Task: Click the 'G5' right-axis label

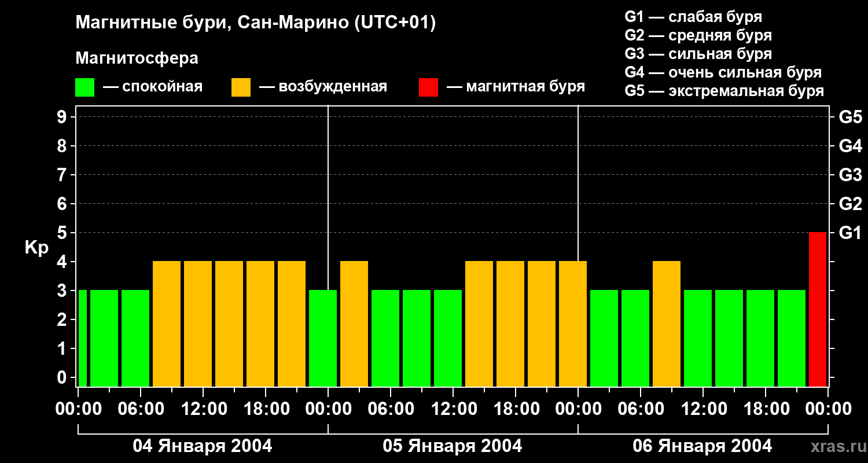Action: (x=850, y=117)
